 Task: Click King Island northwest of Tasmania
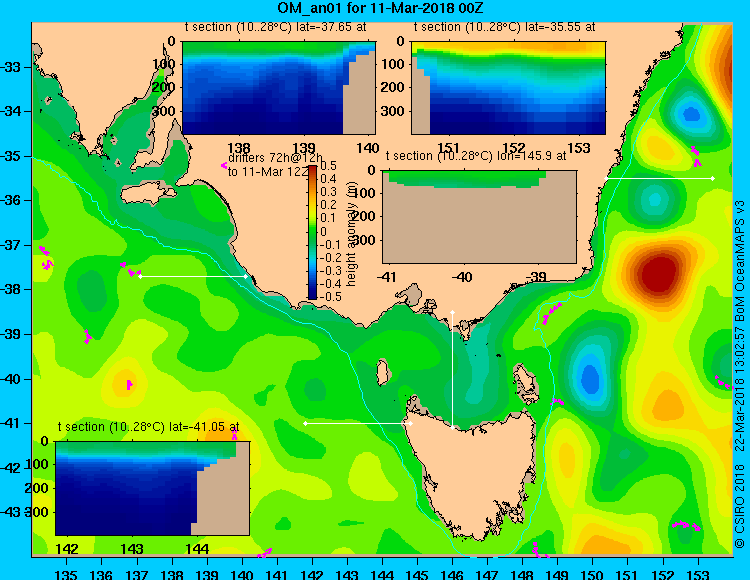[x=382, y=373]
